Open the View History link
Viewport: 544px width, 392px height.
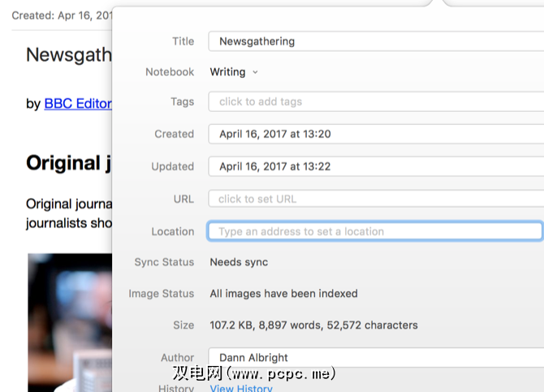click(x=240, y=388)
